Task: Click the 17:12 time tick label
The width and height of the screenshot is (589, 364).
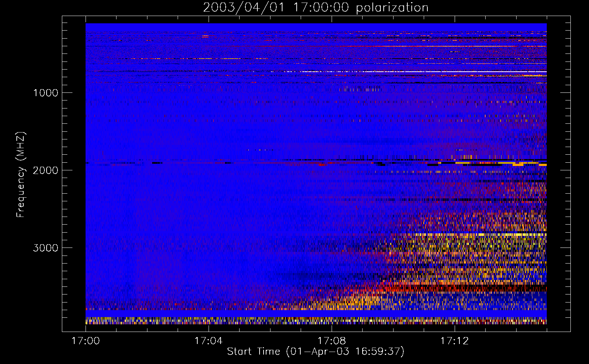Action: point(454,341)
